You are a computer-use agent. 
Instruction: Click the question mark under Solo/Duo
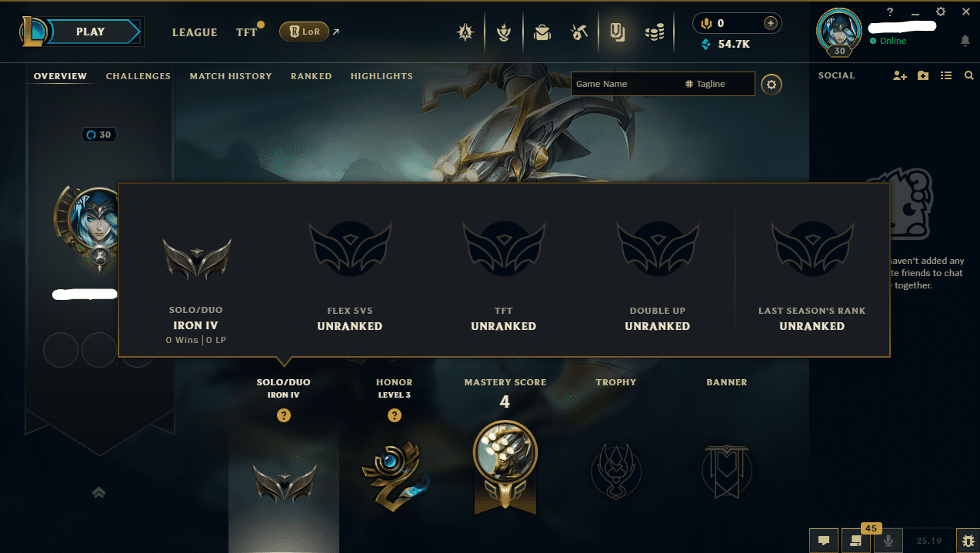click(x=284, y=415)
